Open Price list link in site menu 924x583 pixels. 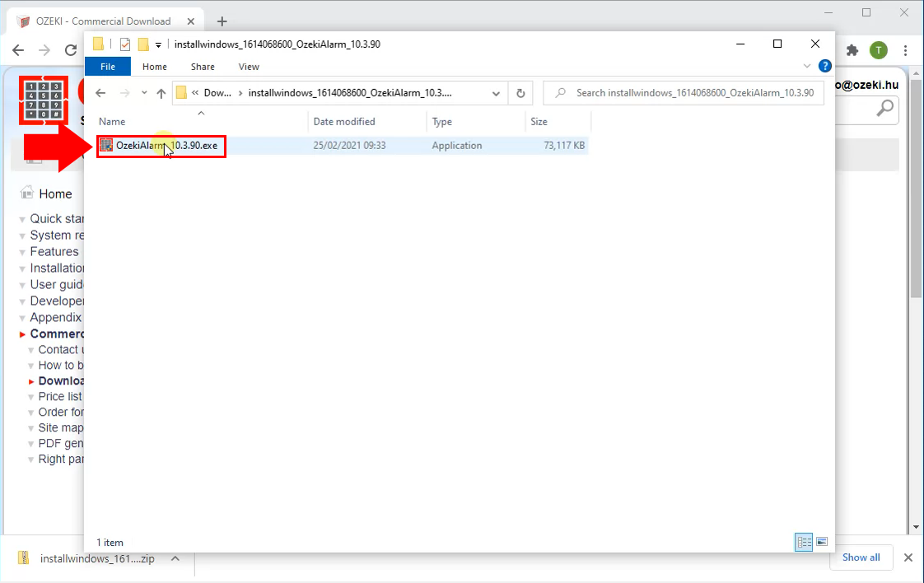click(60, 397)
